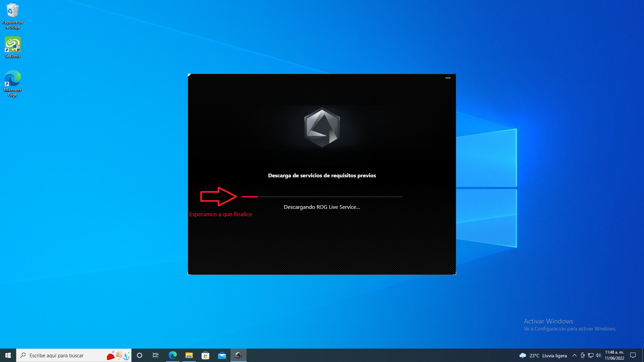Open the weather widget showing 23°C
The height and width of the screenshot is (362, 644).
coord(543,355)
